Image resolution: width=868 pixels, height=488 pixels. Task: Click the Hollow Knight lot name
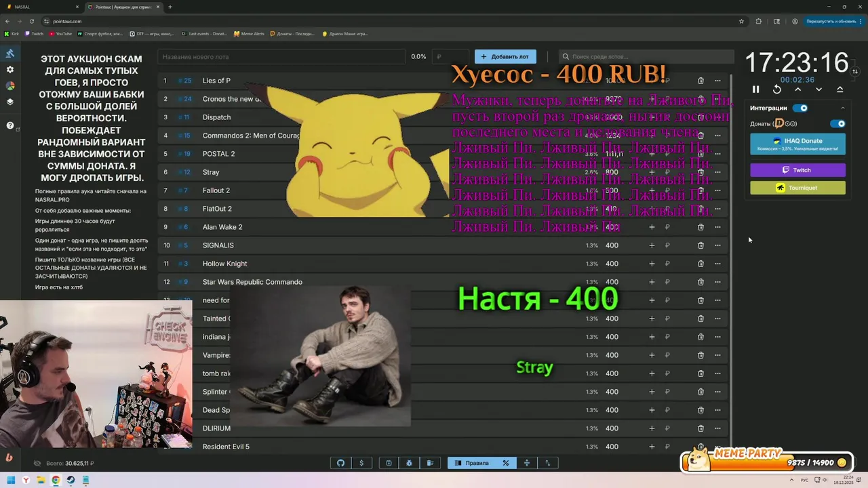click(x=224, y=264)
